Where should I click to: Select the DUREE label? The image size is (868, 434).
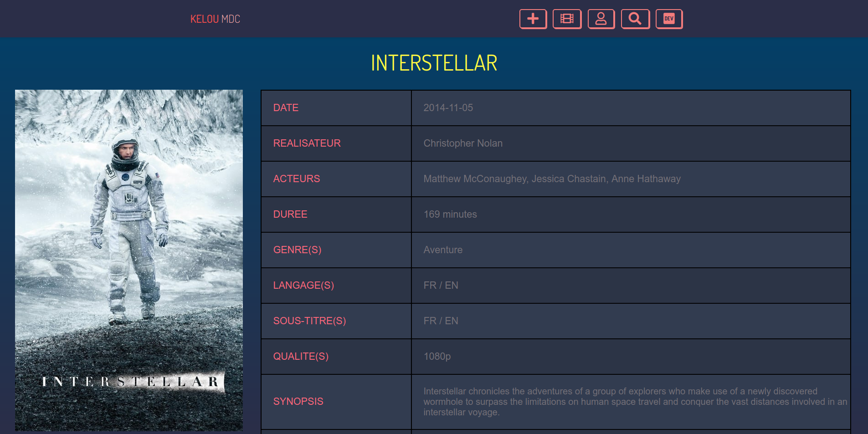[290, 214]
